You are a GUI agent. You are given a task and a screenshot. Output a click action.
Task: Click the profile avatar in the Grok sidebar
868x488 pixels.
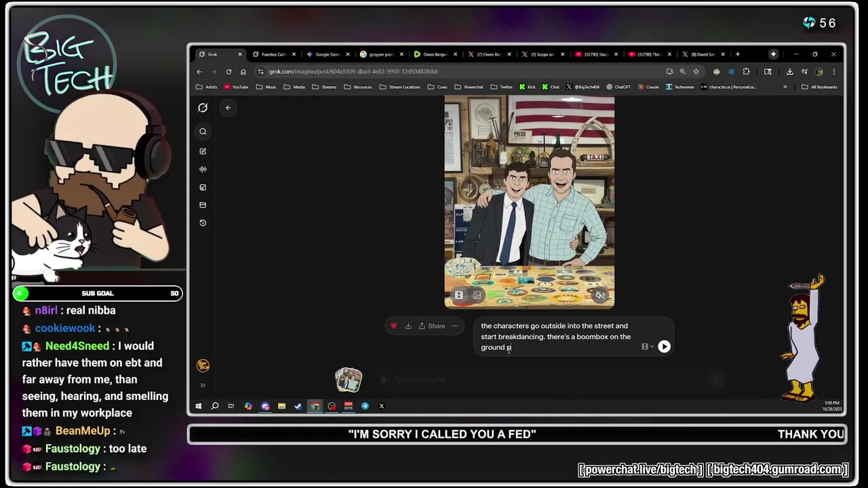click(x=203, y=365)
